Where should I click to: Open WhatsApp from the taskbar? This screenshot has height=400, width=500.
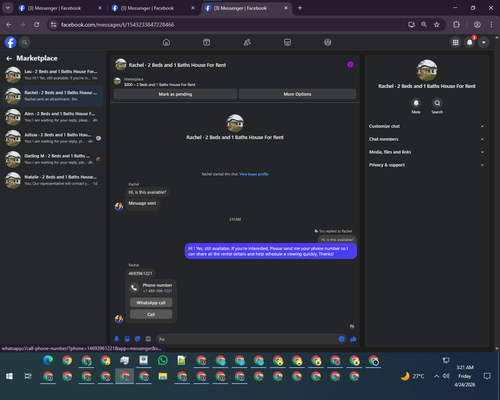(163, 360)
